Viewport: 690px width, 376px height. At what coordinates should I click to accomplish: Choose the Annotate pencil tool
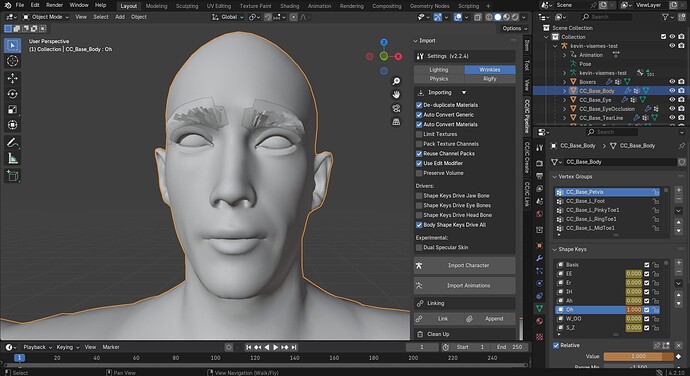tap(12, 143)
